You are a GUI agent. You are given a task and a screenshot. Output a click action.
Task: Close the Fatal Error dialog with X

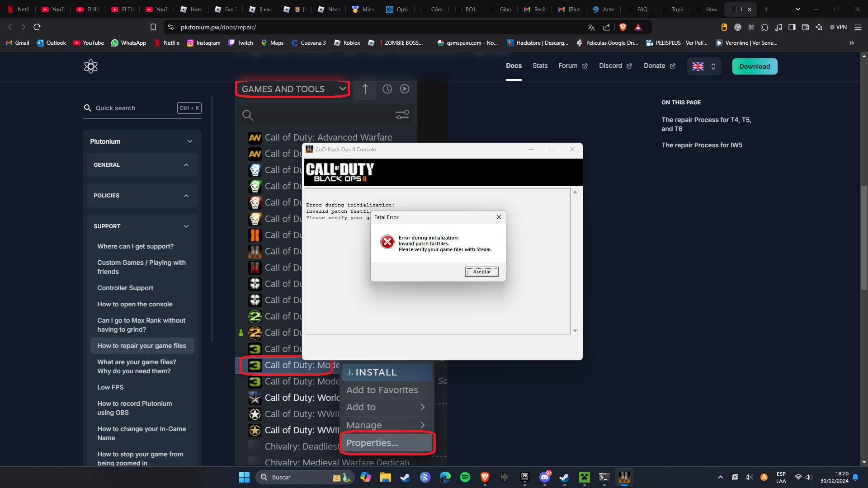[x=499, y=217]
